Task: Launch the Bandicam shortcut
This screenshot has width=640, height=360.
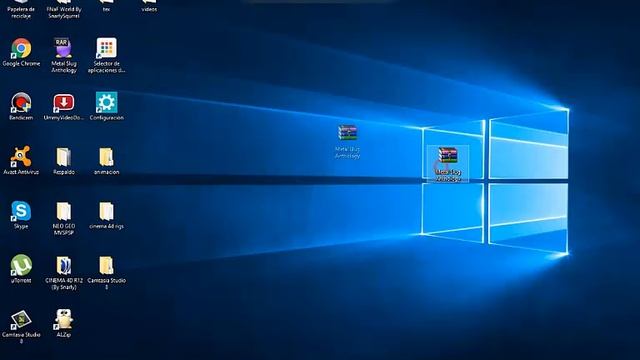Action: (21, 106)
